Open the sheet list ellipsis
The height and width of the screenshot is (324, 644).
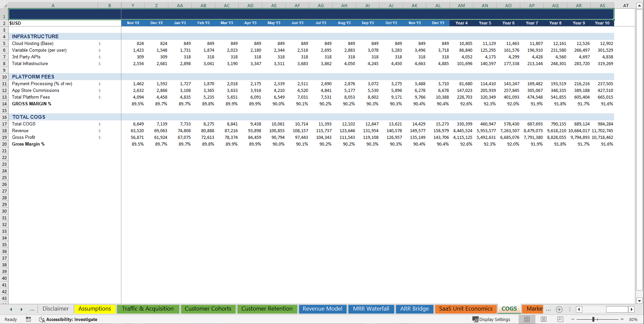[32, 309]
